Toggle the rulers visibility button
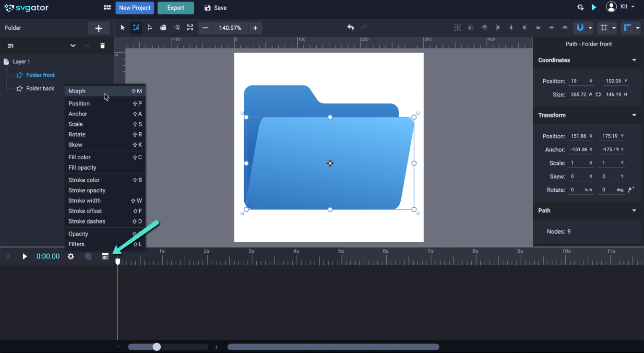The height and width of the screenshot is (353, 644). (627, 28)
